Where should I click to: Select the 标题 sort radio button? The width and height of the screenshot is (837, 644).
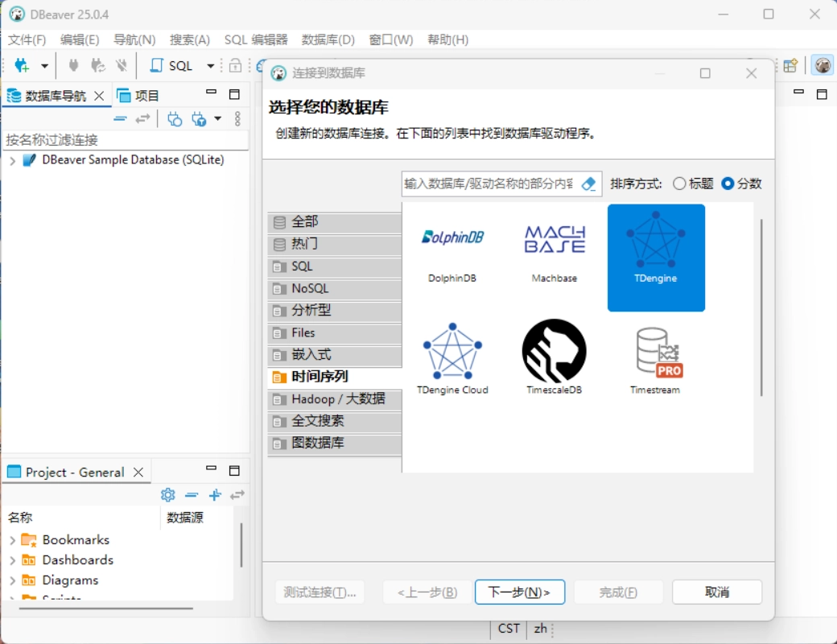679,184
